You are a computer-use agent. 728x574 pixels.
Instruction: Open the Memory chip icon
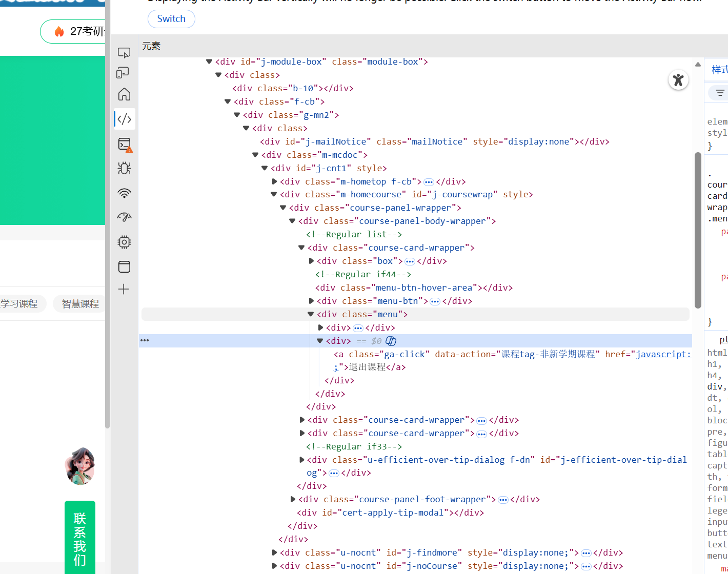tap(124, 242)
